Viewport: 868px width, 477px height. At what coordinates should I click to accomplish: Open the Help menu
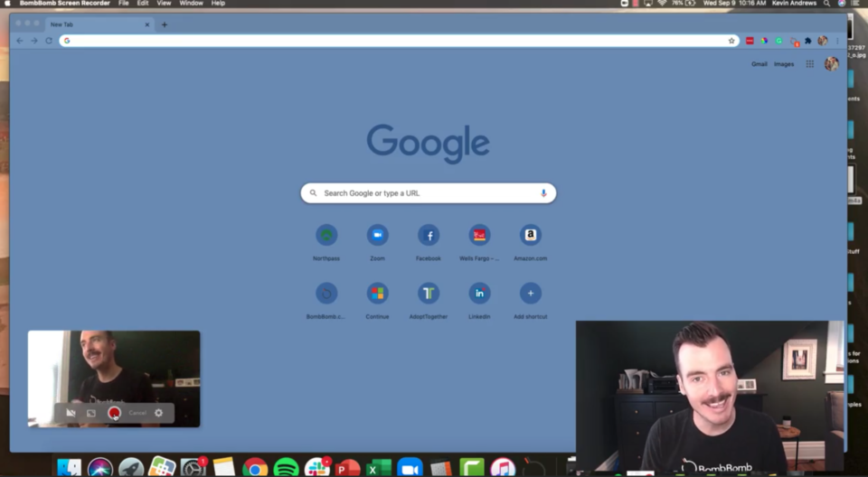tap(218, 4)
